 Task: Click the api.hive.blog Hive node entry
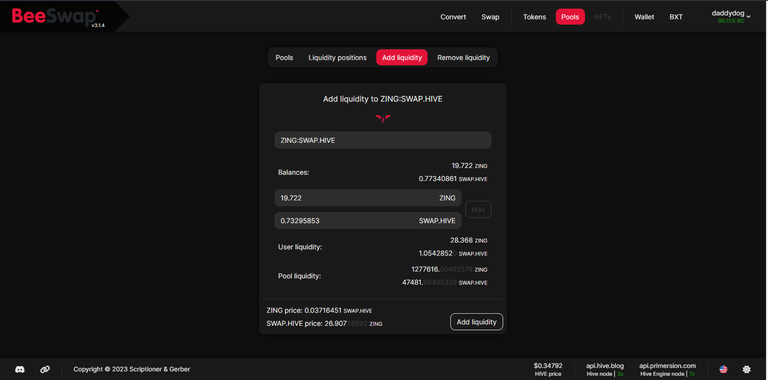point(605,369)
